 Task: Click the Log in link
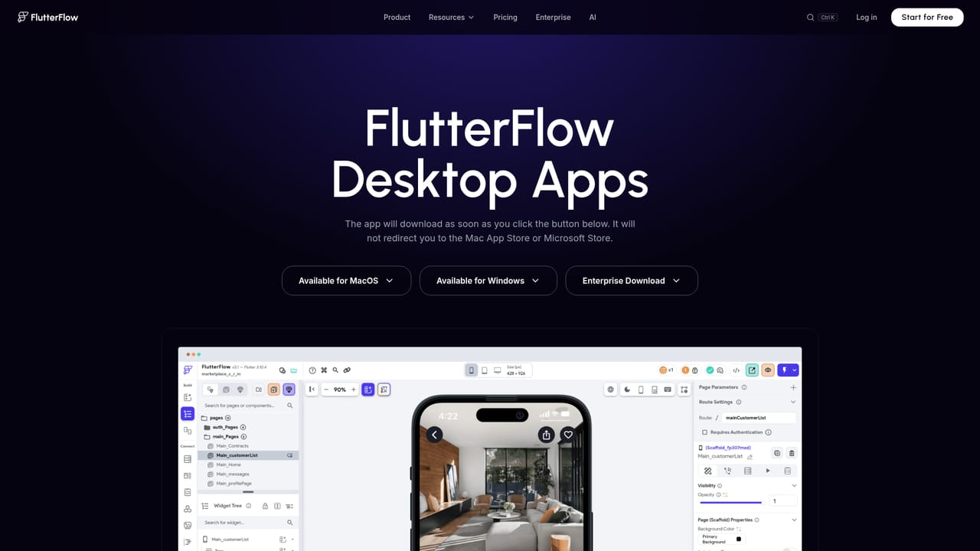[867, 17]
